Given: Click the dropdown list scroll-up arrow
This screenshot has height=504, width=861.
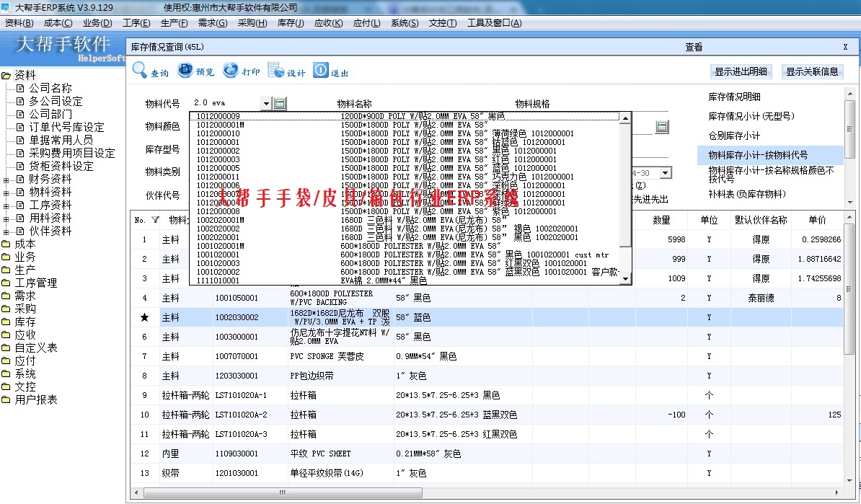Looking at the screenshot, I should pos(625,118).
